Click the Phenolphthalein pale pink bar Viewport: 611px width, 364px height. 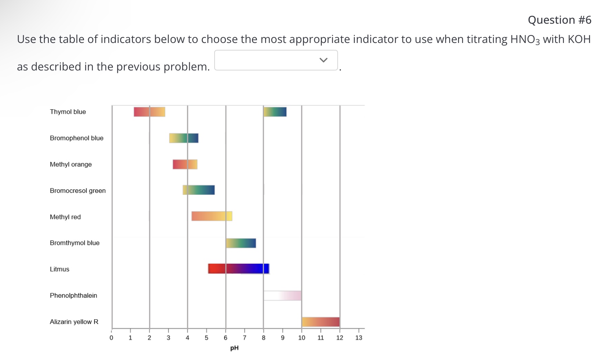[x=282, y=295]
